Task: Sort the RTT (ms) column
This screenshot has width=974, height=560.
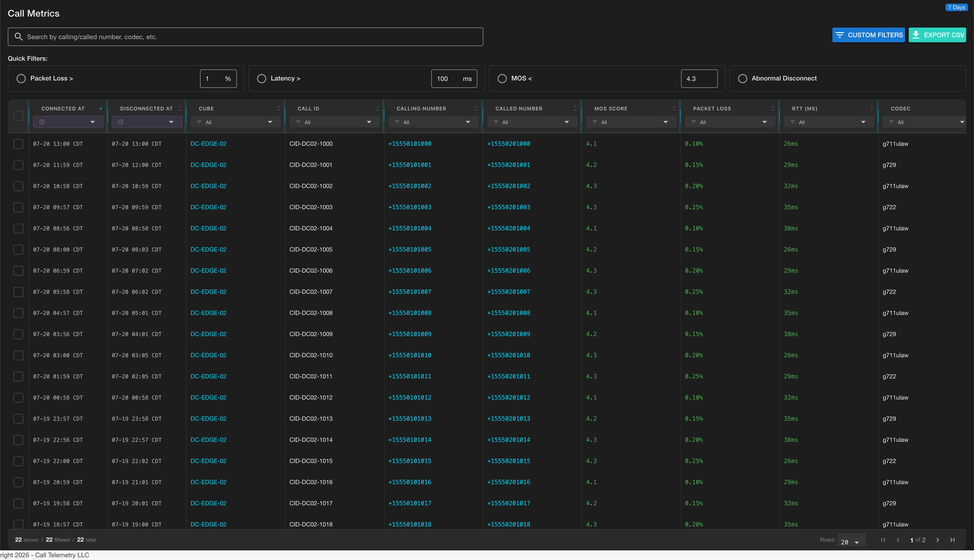Action: pos(872,109)
